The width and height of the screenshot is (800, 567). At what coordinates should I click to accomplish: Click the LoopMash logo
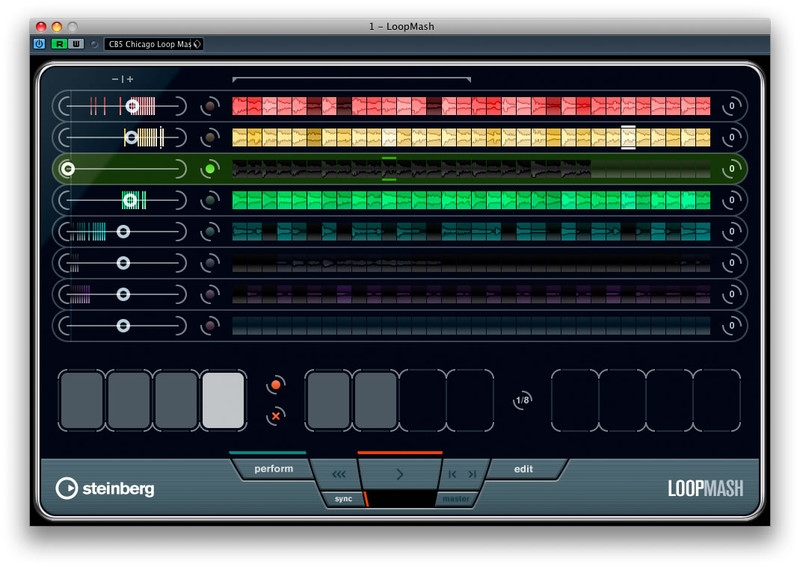[x=705, y=488]
